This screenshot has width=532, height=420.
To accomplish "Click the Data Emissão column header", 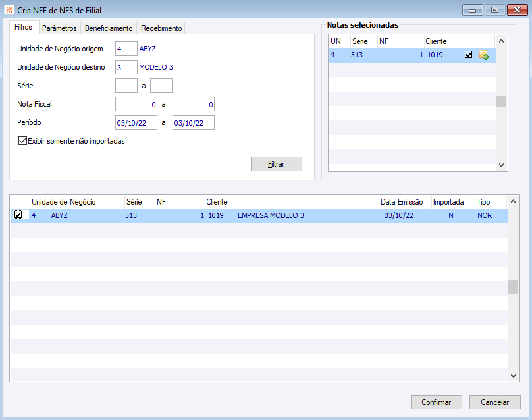I will pyautogui.click(x=405, y=202).
